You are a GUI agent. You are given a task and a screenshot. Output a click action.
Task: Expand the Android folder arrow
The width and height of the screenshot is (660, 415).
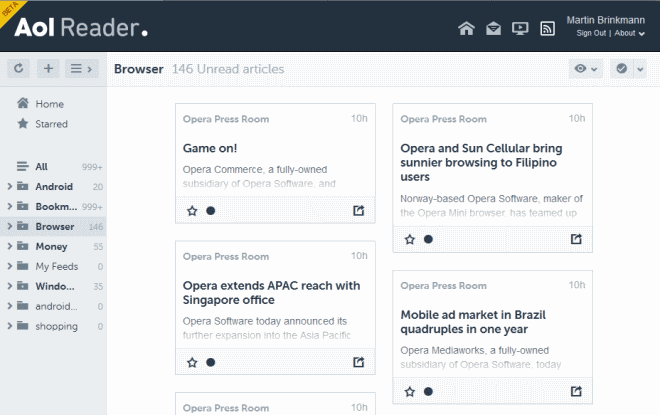[9, 187]
